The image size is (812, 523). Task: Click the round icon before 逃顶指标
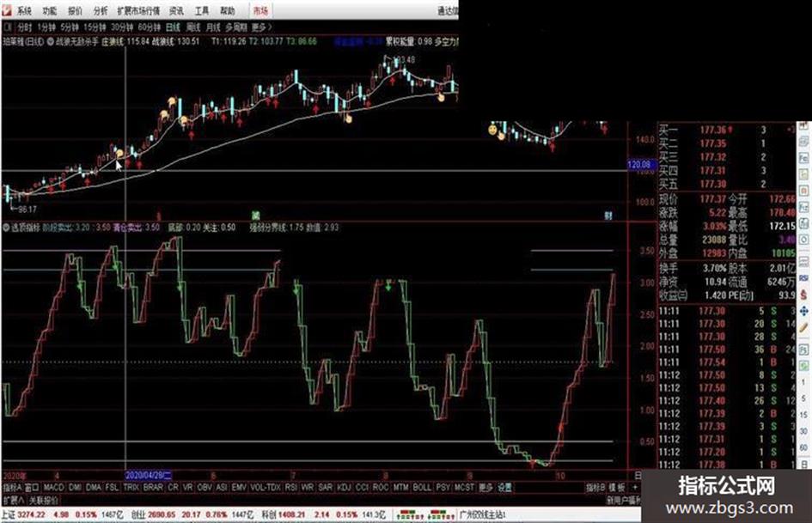6,228
